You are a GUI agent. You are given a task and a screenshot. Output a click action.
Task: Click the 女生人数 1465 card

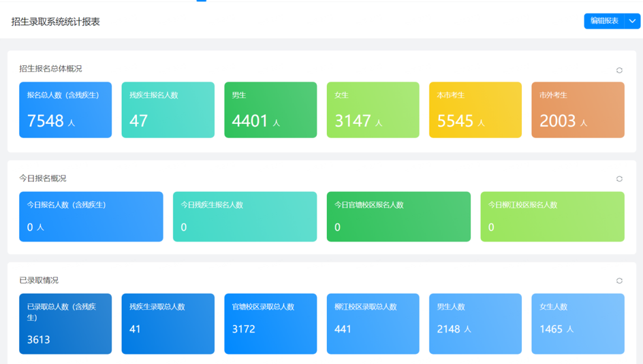pos(578,323)
